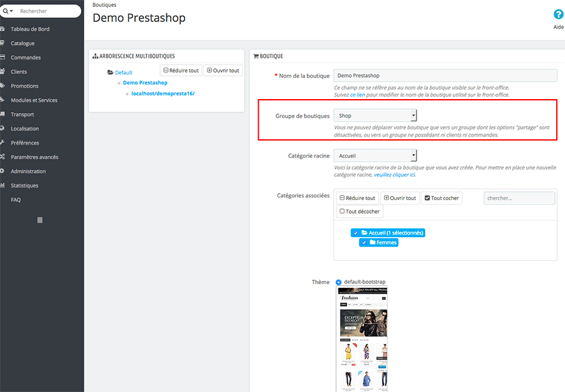This screenshot has height=392, width=565.
Task: Click the Default folder icon in shop tree
Action: tap(110, 73)
